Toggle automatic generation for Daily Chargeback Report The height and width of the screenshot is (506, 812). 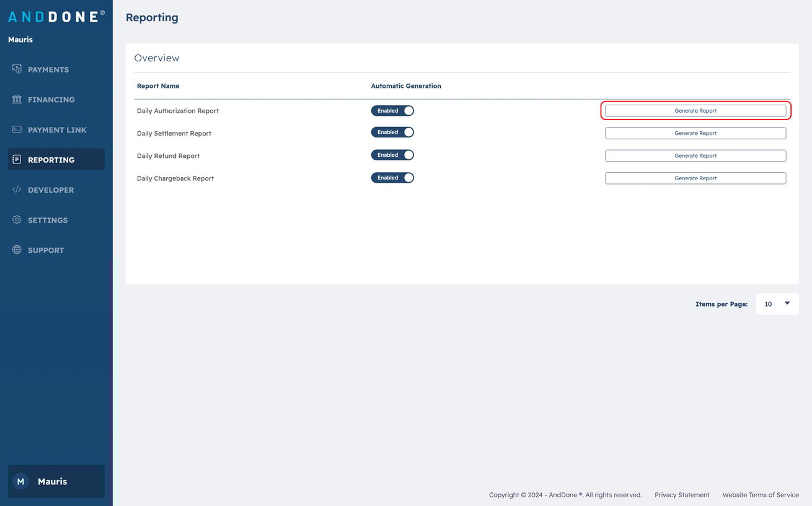pos(392,178)
